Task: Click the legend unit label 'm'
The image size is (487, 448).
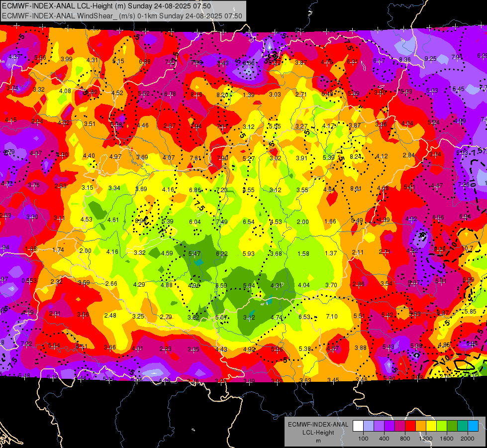Action: tap(318, 441)
